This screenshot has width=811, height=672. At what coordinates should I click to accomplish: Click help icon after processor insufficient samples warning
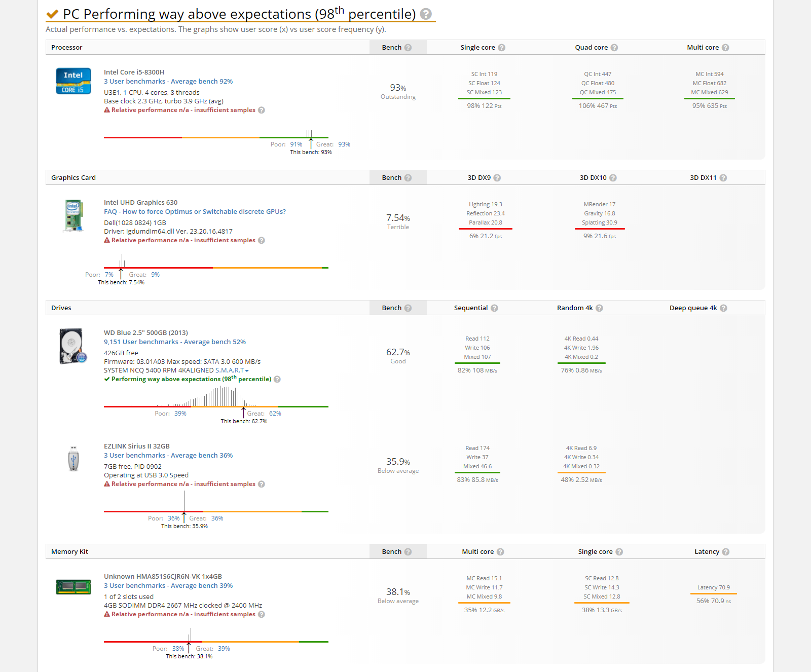262,110
